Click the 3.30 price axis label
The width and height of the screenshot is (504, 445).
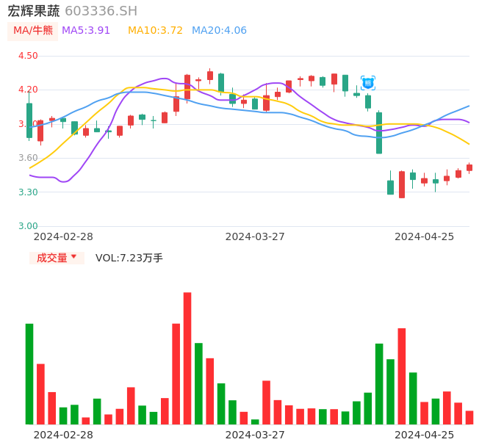click(28, 192)
